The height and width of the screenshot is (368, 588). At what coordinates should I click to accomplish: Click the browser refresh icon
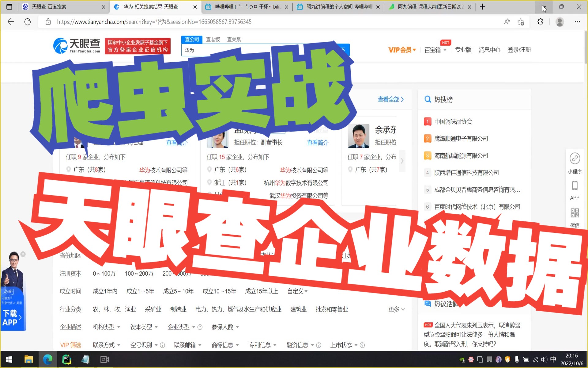pyautogui.click(x=28, y=22)
